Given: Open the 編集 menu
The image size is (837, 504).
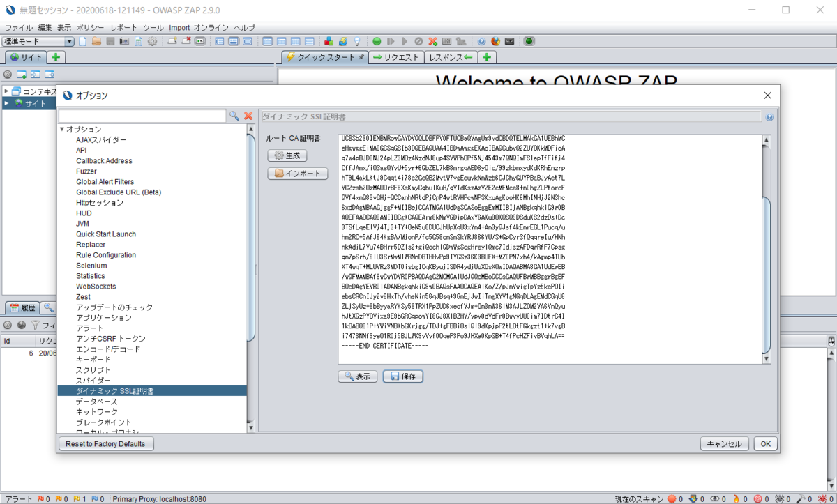Looking at the screenshot, I should coord(45,28).
